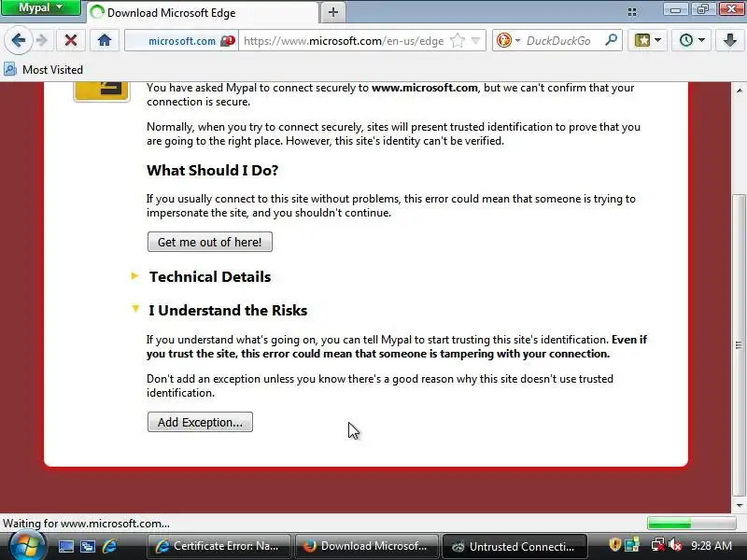This screenshot has width=747, height=560.
Task: Launch Internet Explorer from quick launch
Action: point(109,546)
